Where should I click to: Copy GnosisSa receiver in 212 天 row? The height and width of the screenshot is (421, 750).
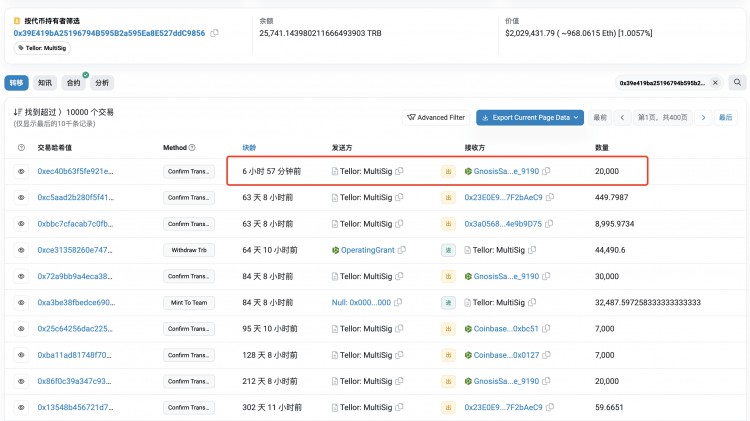(x=546, y=381)
